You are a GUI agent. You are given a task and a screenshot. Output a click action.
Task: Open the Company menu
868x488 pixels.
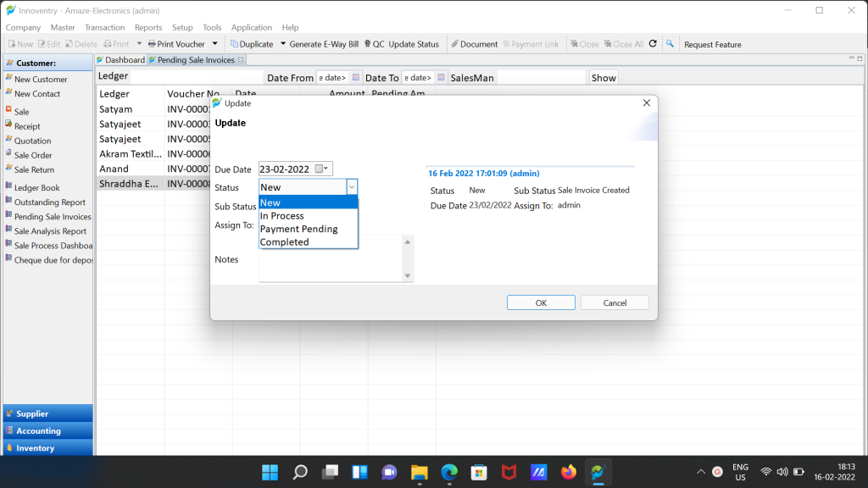pyautogui.click(x=23, y=27)
